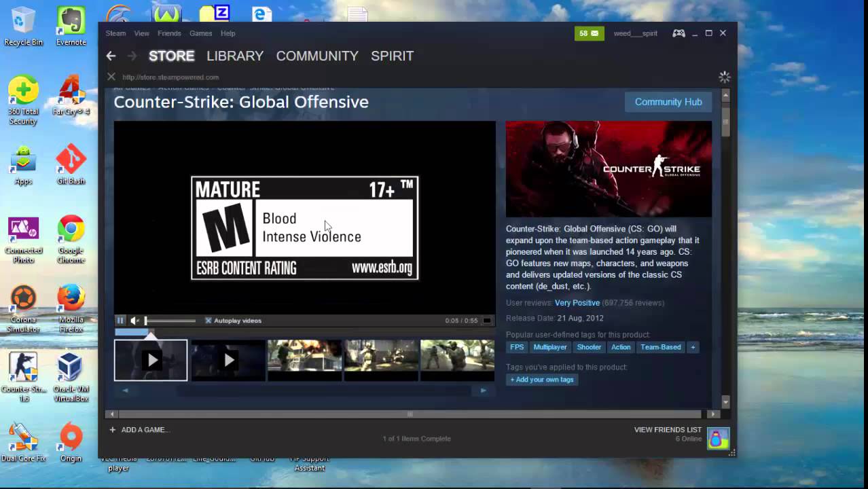
Task: Open Big Picture mode via controller icon
Action: [679, 33]
